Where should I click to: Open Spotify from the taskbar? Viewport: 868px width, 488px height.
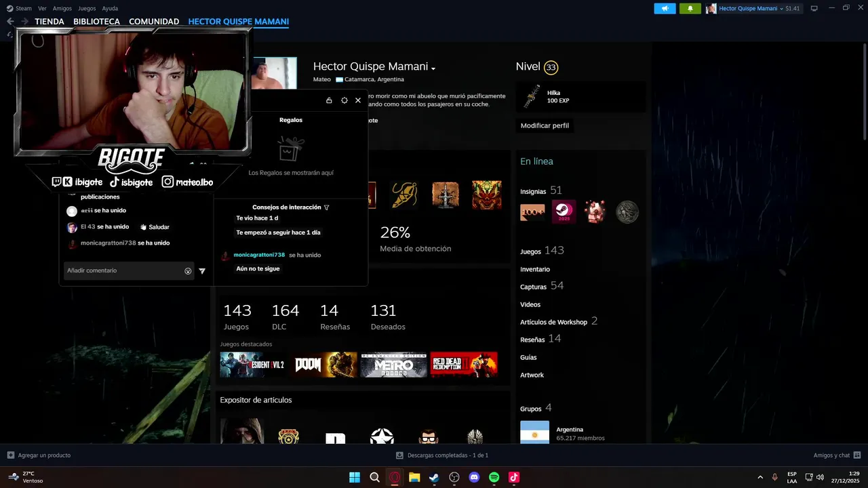pos(494,477)
